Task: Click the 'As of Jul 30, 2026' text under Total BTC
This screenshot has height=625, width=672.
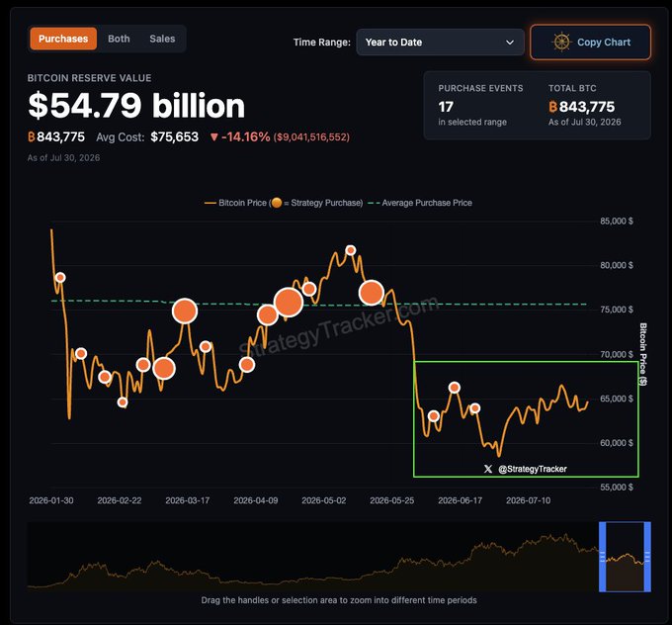Action: click(585, 123)
